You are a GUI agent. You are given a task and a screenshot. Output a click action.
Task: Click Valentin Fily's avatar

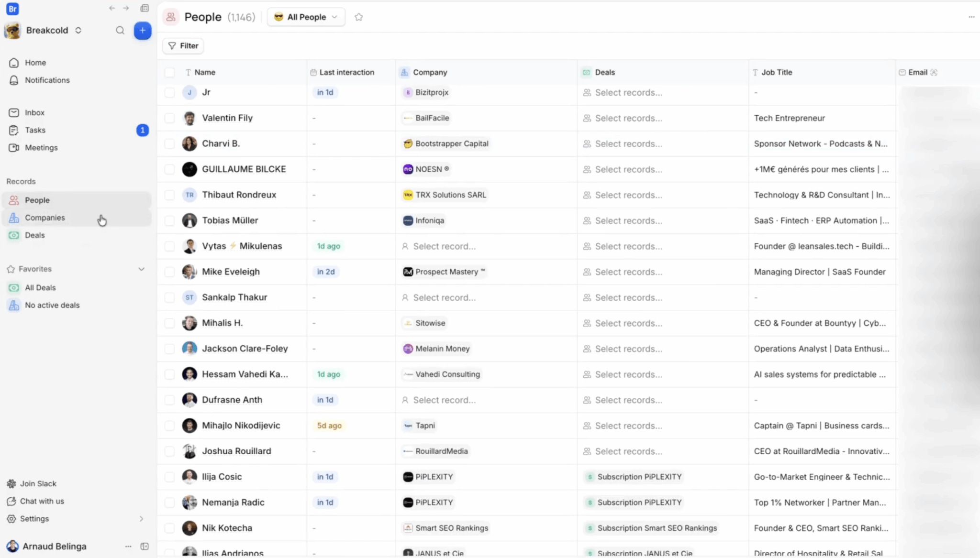coord(189,118)
